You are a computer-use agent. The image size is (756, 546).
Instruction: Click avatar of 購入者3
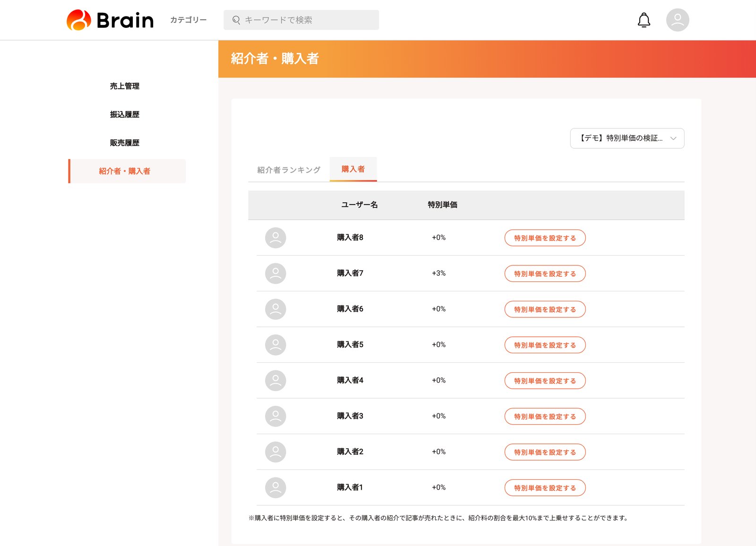275,416
